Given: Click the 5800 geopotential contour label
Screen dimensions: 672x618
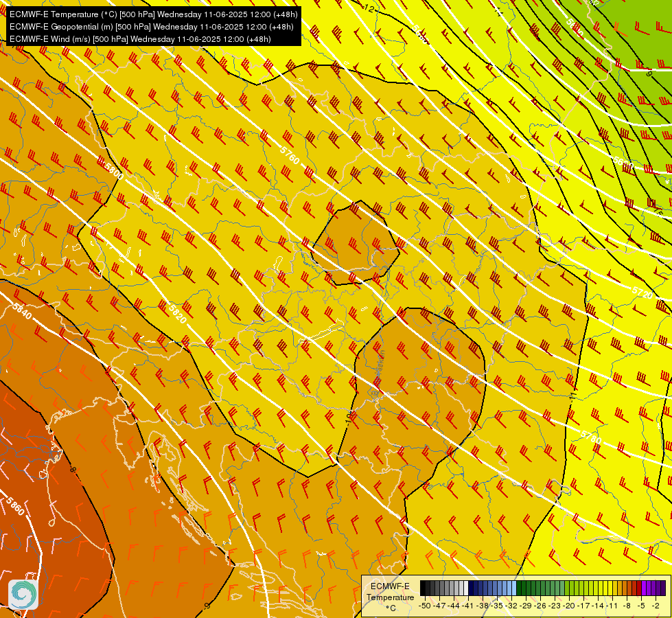Looking at the screenshot, I should click(114, 172).
